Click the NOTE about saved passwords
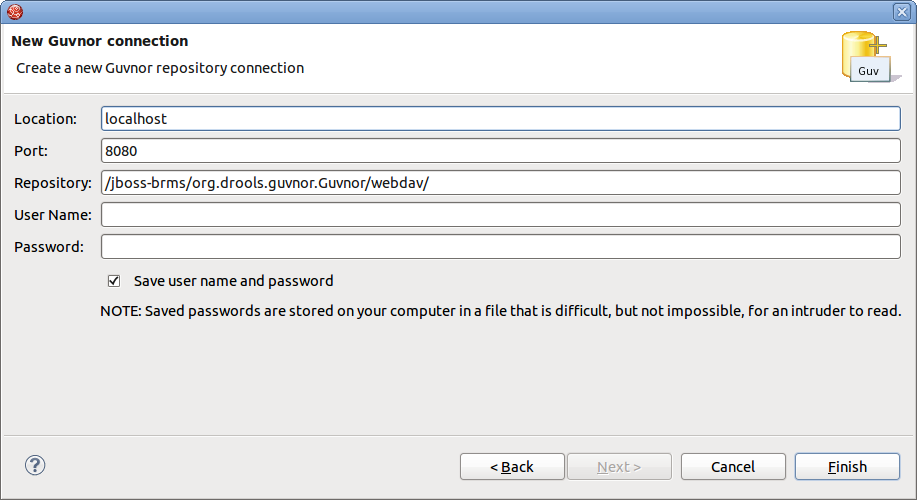Viewport: 917px width, 500px height. coord(501,311)
